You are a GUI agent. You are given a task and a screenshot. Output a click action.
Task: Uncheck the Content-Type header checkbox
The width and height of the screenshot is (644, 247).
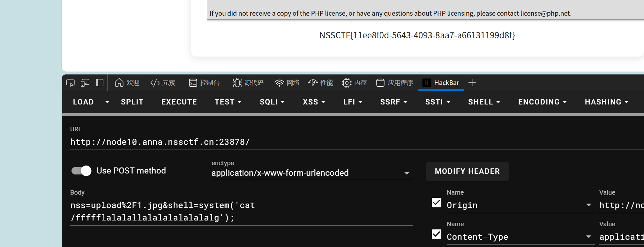coord(436,234)
